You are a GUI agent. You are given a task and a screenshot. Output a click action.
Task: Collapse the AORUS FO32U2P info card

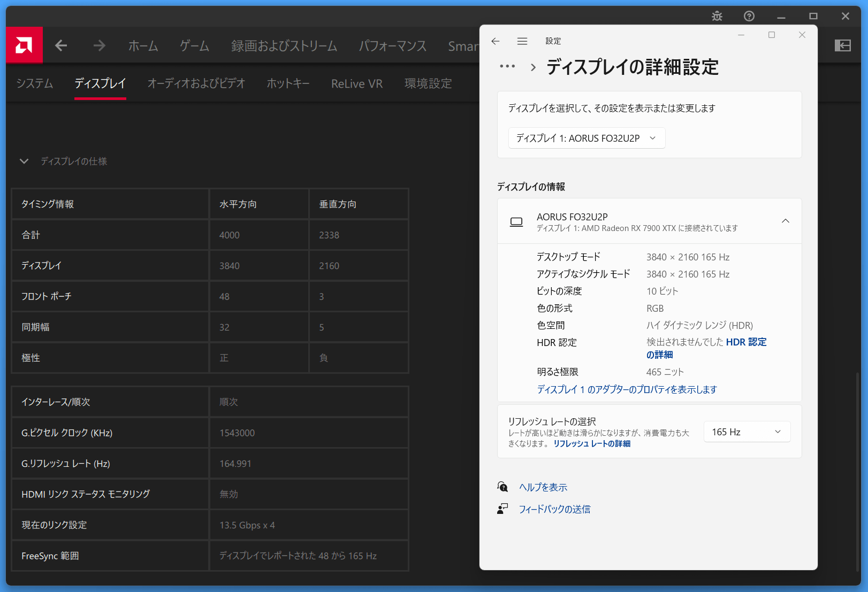click(786, 221)
